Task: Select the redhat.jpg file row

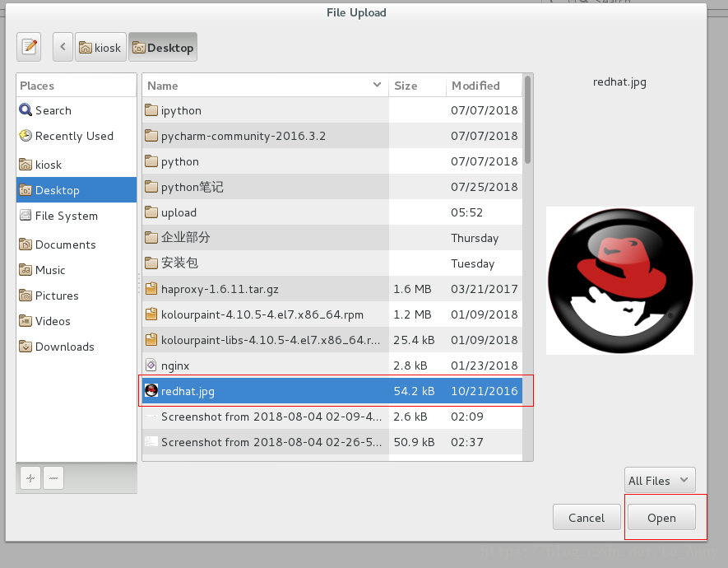Action: coord(332,391)
